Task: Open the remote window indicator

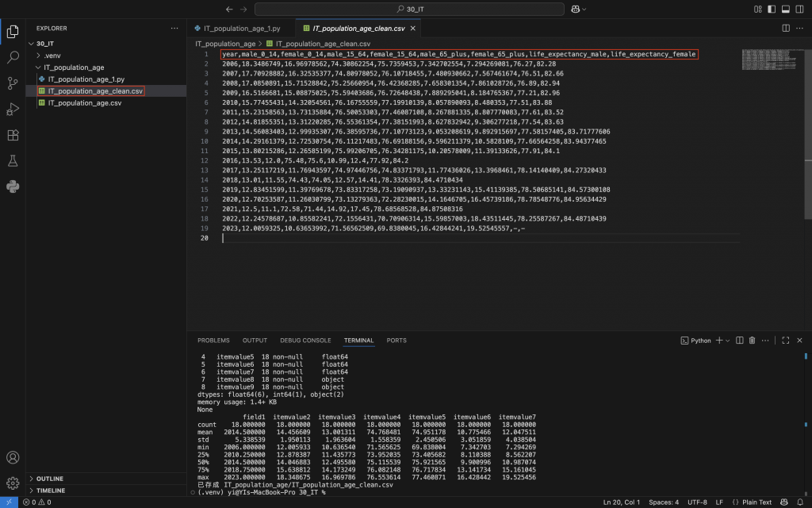Action: [9, 502]
